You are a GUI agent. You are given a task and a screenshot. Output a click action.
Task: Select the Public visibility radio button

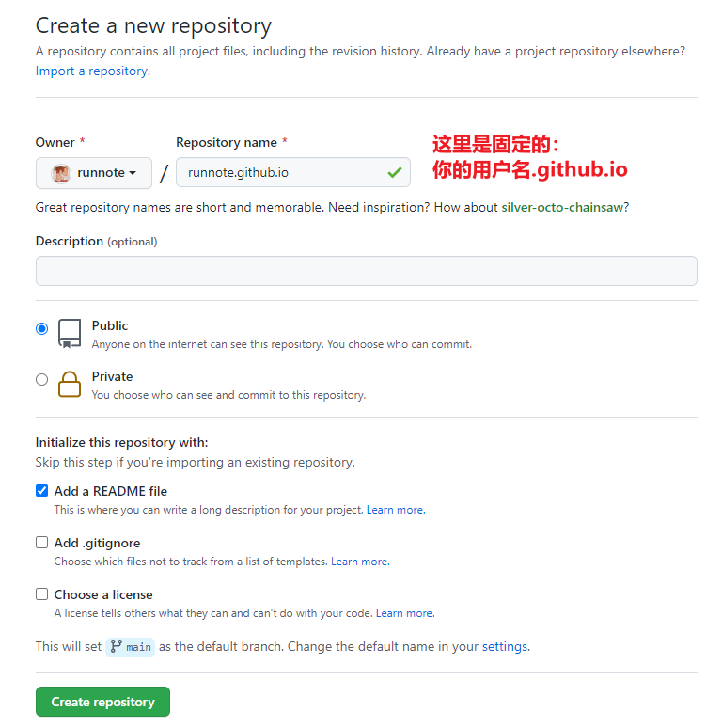coord(41,328)
